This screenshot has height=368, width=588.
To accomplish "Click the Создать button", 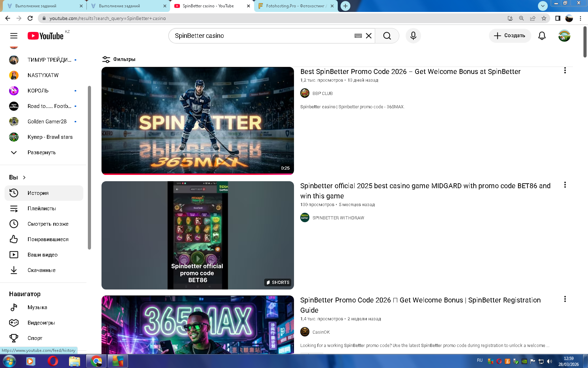I will 510,36.
